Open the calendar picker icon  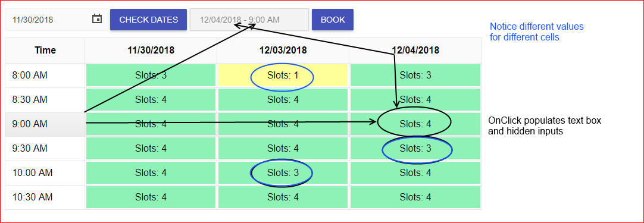[97, 19]
